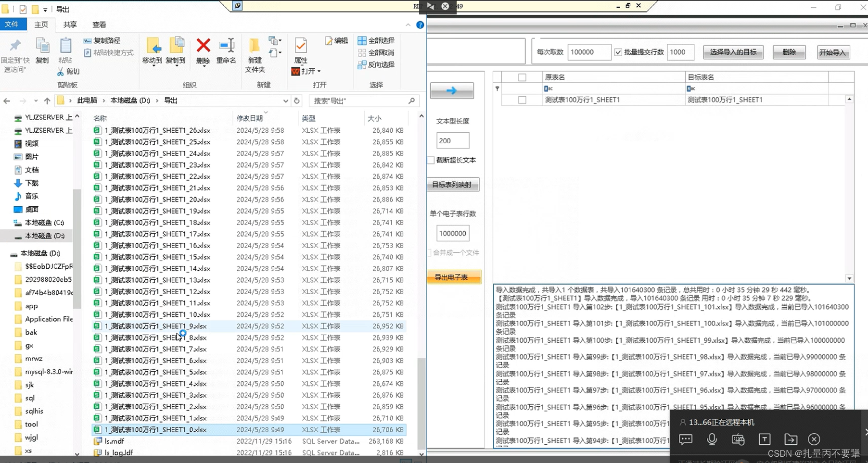Open the 文件 menu
Viewport: 868px width, 463px height.
pyautogui.click(x=13, y=25)
